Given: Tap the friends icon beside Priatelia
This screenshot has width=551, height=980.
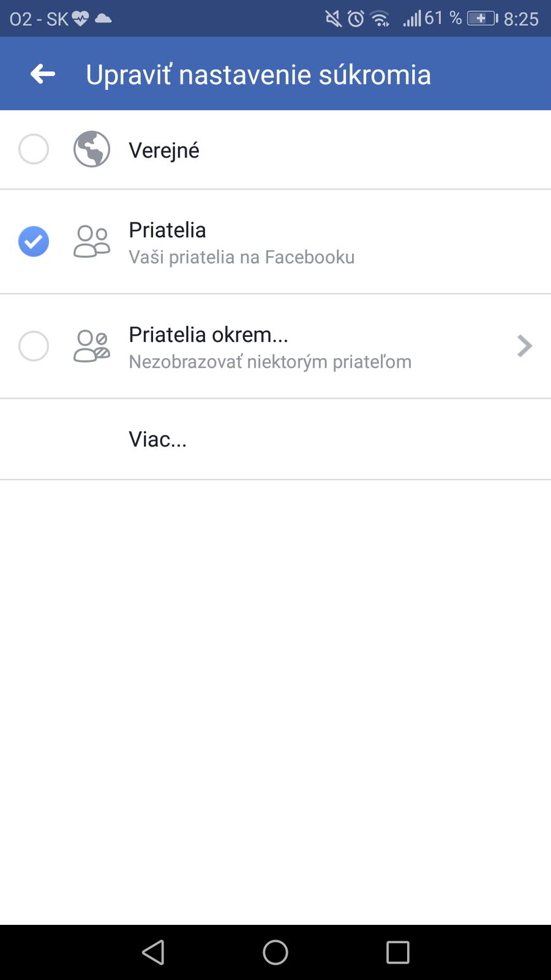Looking at the screenshot, I should tap(92, 241).
